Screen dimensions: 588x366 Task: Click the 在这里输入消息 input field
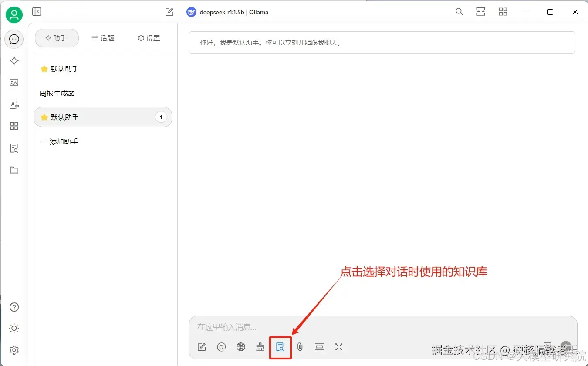coord(382,327)
